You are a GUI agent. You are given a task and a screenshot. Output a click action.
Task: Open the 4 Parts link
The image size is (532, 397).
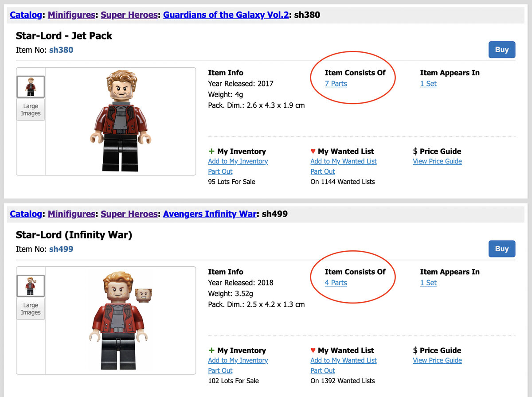tap(336, 283)
